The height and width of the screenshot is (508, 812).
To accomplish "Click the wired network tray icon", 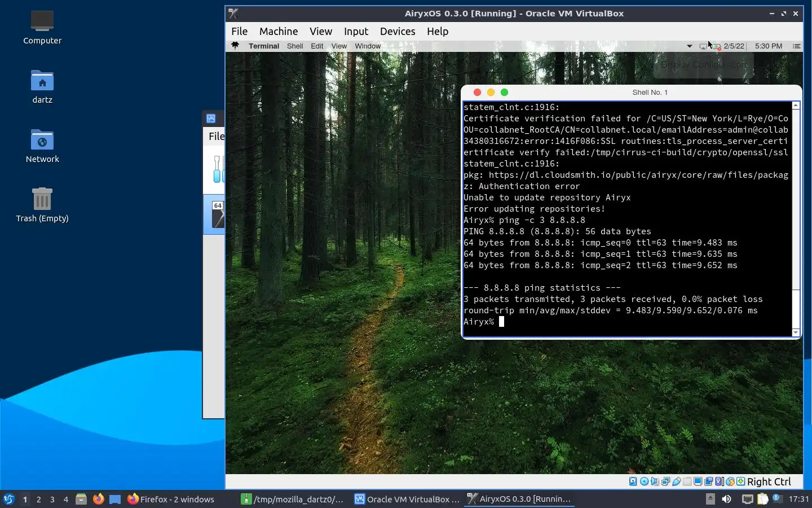I will click(x=748, y=499).
